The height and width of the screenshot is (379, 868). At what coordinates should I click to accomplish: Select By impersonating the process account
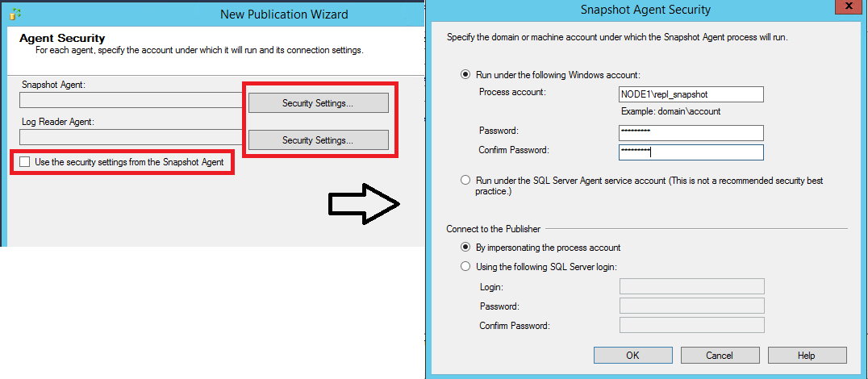click(x=466, y=248)
